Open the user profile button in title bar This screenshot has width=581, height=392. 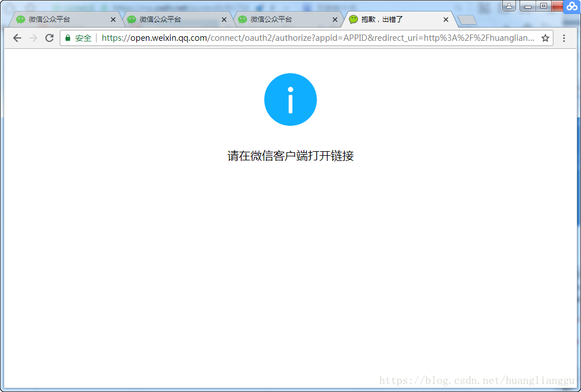coord(509,6)
